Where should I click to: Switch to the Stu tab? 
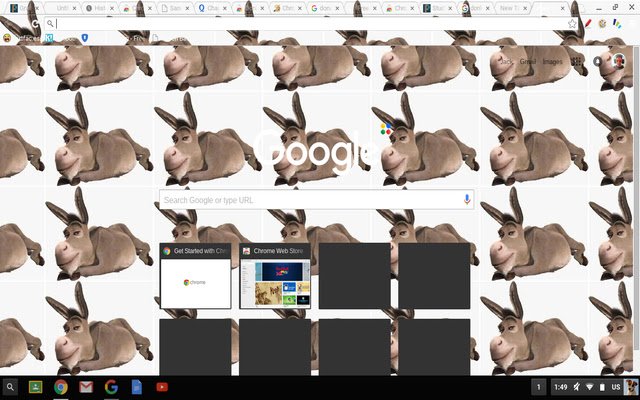pos(437,8)
